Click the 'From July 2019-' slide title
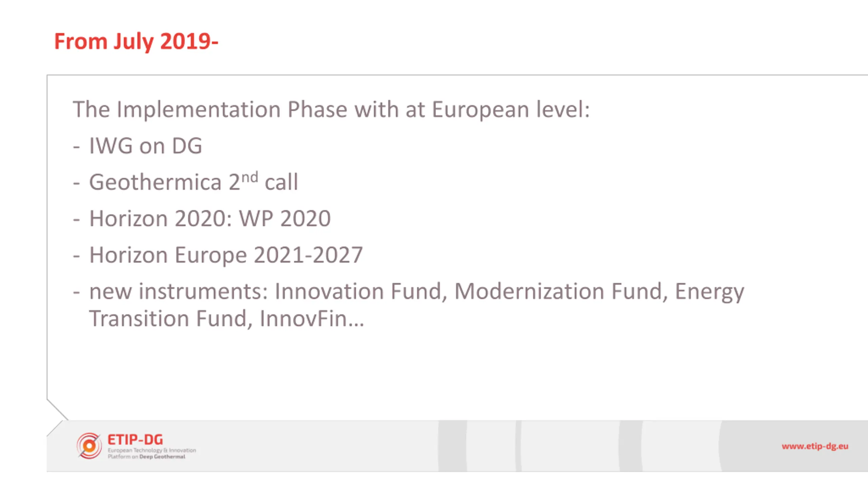The image size is (868, 488). (136, 41)
